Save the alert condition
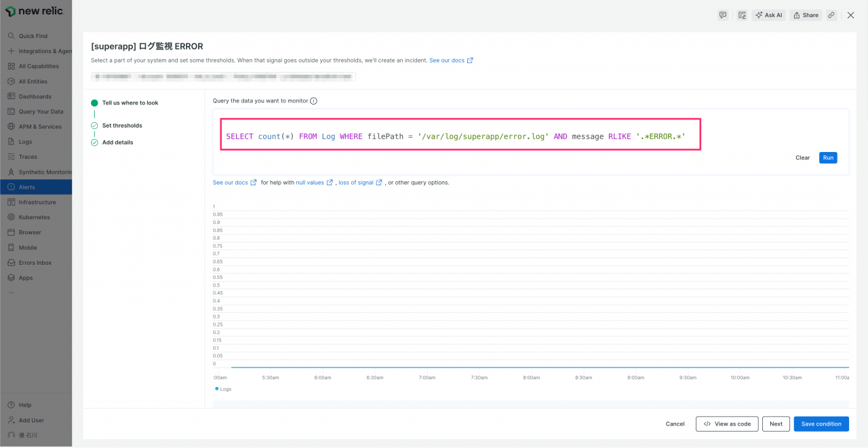The height and width of the screenshot is (448, 868). [821, 424]
